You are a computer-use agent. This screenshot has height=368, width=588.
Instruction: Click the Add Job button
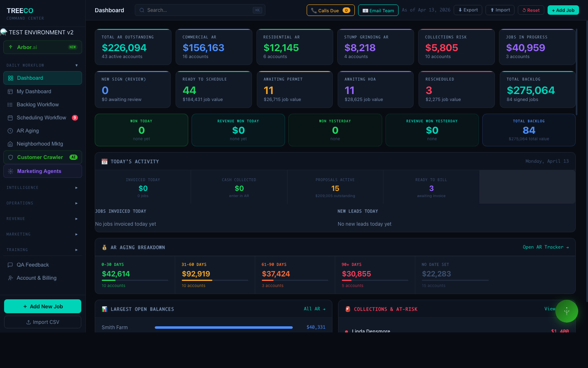coord(563,10)
